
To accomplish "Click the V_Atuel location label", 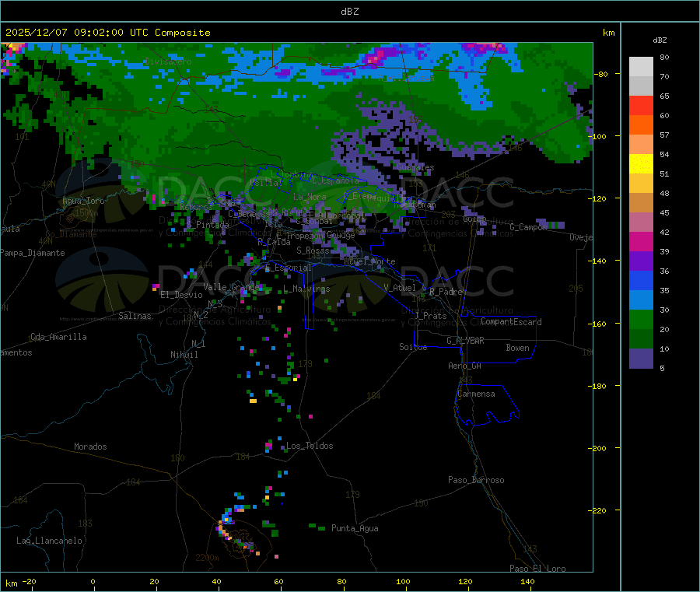I will click(x=400, y=288).
